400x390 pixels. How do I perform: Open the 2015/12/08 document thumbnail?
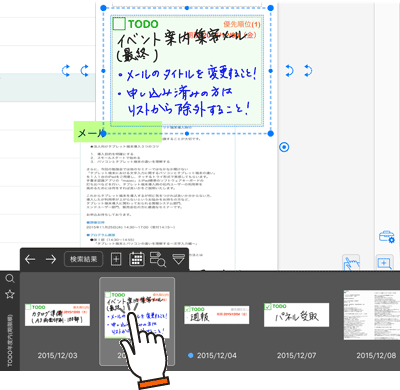372,315
